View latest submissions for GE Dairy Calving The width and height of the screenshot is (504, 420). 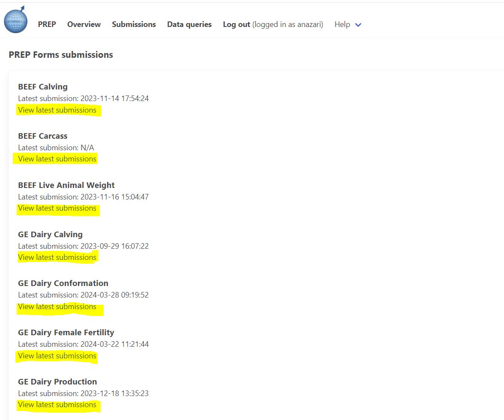pyautogui.click(x=57, y=257)
